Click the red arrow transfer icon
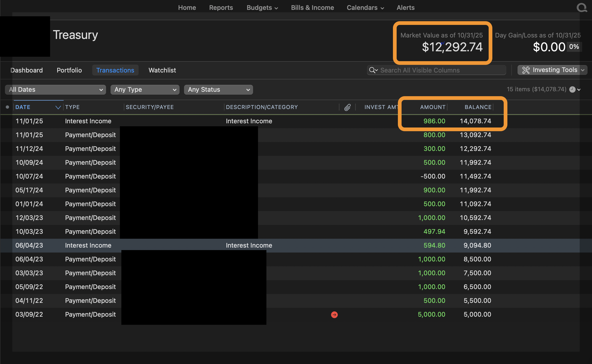 (x=334, y=315)
